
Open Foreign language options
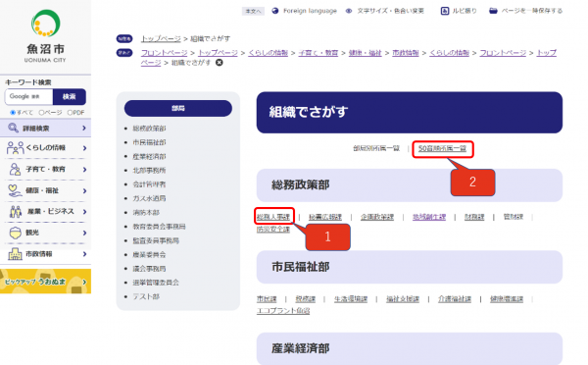click(x=305, y=11)
